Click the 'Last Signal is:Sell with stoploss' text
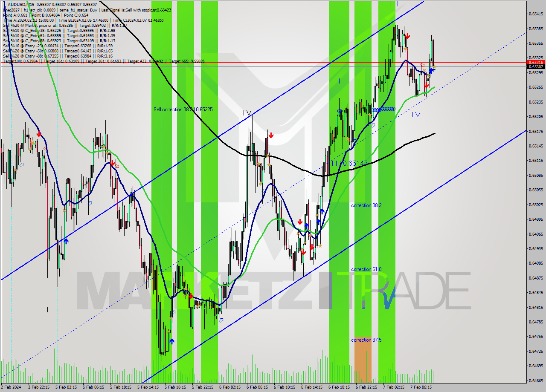The image size is (546, 392). [x=136, y=10]
